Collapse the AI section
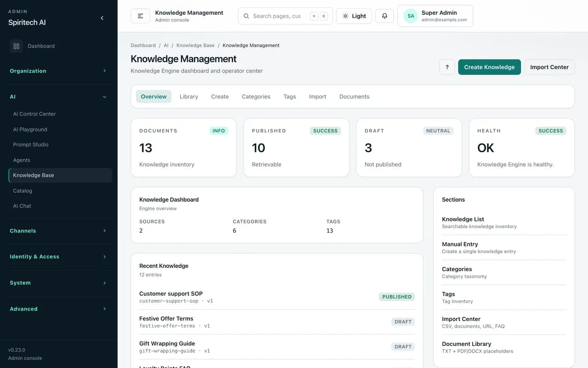 (x=59, y=97)
